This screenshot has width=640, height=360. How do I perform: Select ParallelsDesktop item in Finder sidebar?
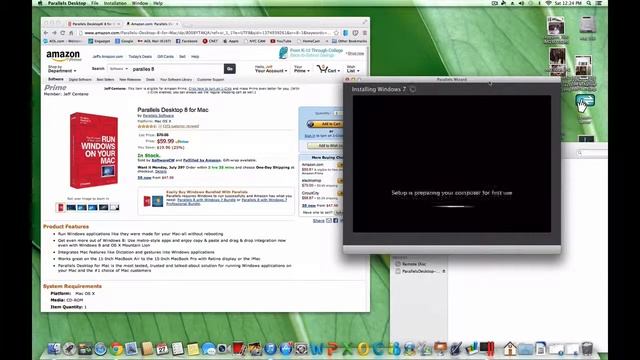[418, 271]
